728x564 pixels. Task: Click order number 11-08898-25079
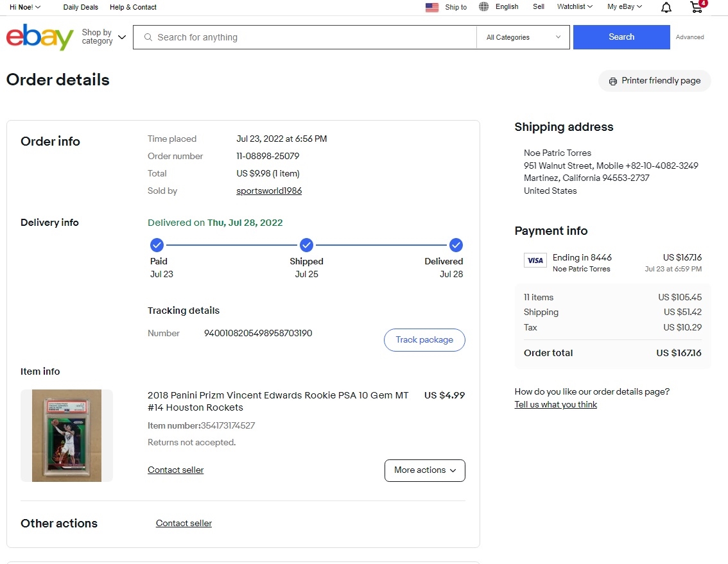(268, 156)
